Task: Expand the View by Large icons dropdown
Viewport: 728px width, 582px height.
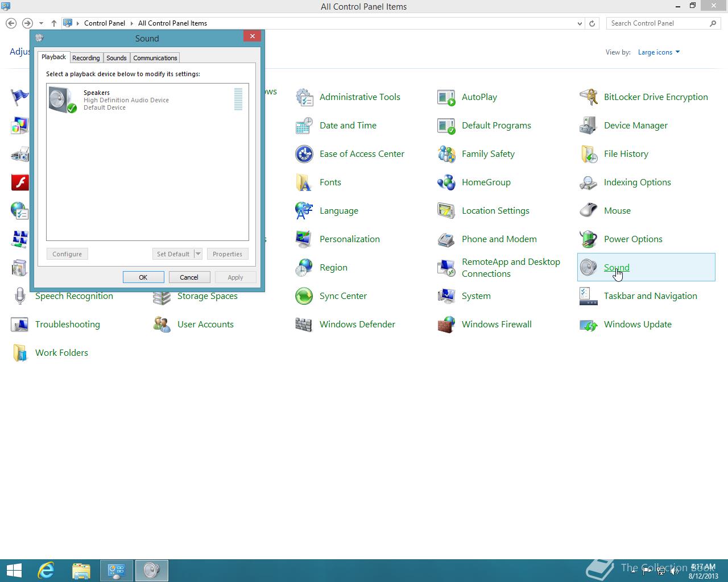Action: click(659, 52)
